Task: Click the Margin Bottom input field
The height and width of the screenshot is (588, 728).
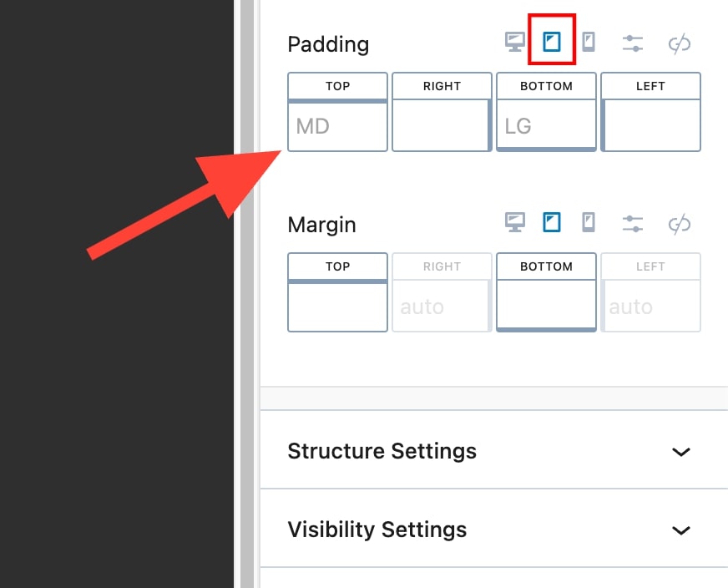Action: tap(546, 307)
